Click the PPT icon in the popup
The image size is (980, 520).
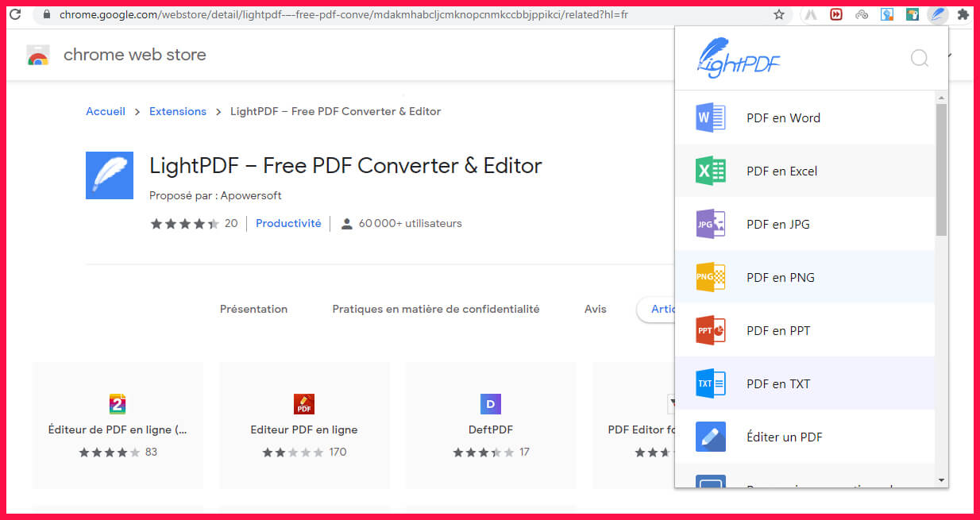[x=711, y=330]
